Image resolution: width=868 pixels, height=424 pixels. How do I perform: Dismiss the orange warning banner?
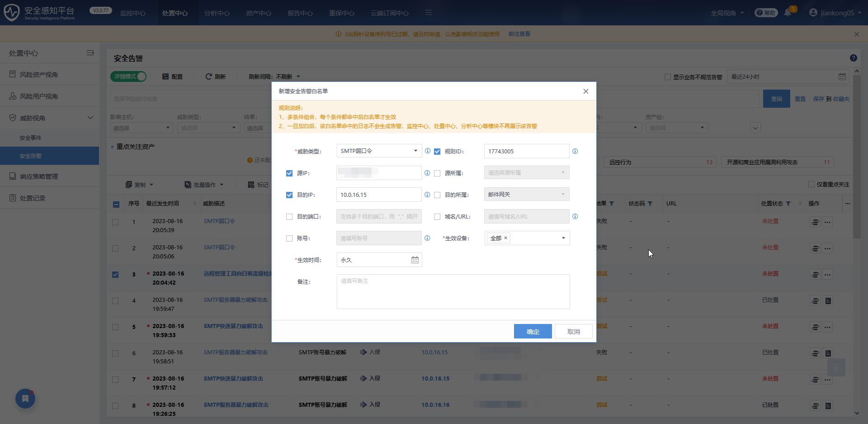pyautogui.click(x=856, y=34)
